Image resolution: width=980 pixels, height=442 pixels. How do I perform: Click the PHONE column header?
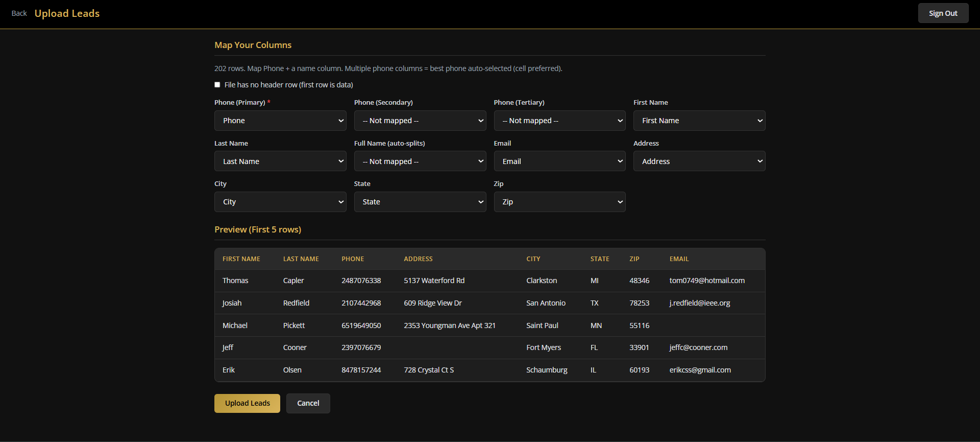pyautogui.click(x=353, y=259)
